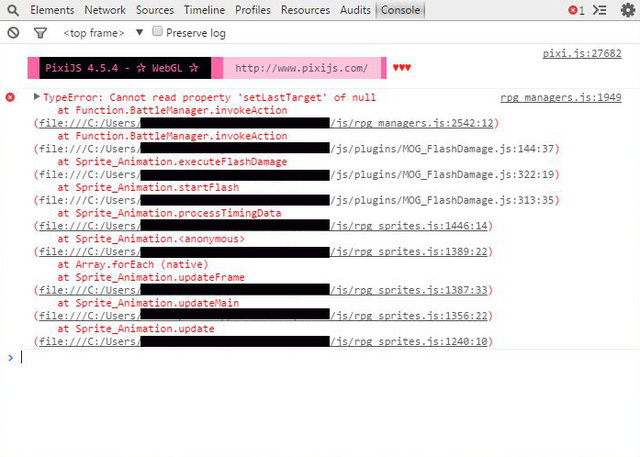
Task: Click the red error count indicator
Action: click(x=576, y=10)
